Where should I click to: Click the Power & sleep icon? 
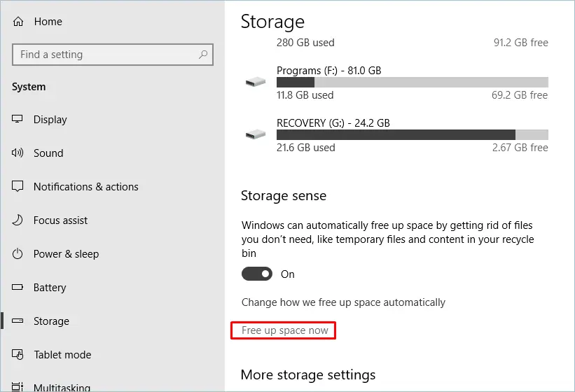click(18, 254)
